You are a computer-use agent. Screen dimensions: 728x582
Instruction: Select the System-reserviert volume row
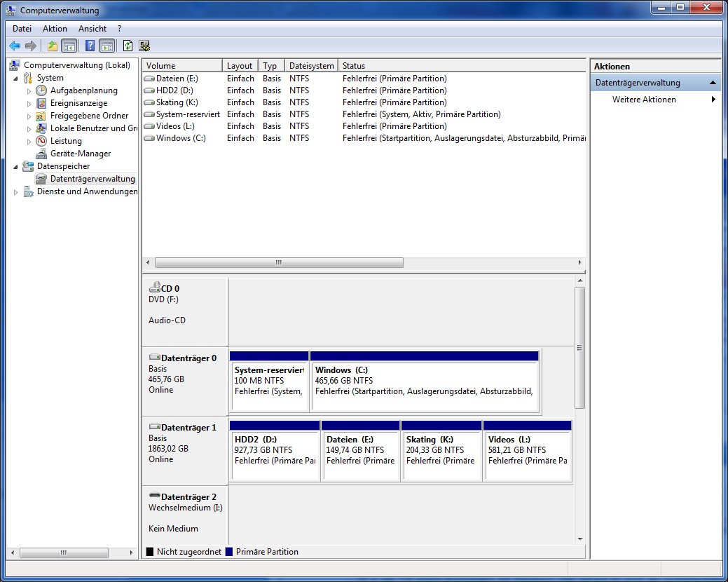point(364,114)
